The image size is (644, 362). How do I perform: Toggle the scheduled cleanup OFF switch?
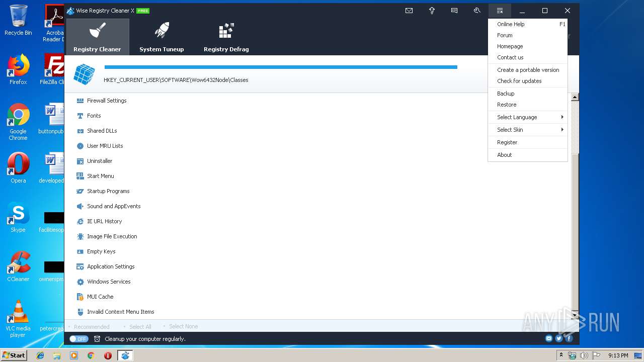(x=78, y=339)
